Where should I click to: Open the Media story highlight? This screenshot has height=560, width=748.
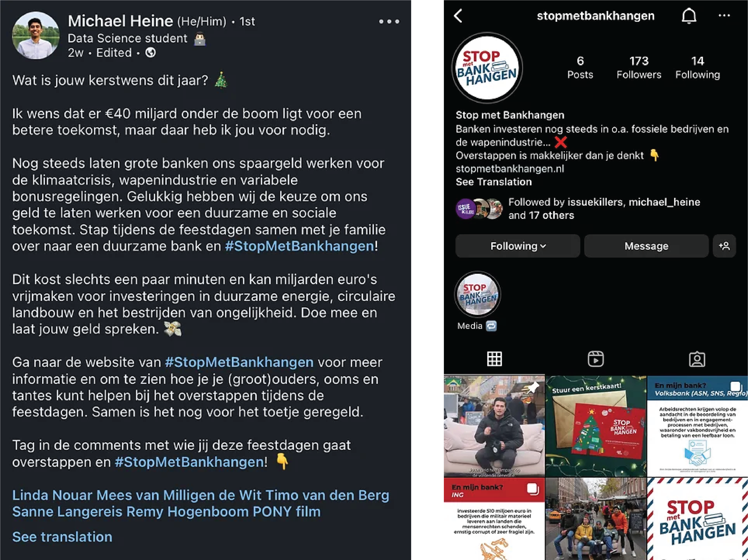[477, 294]
